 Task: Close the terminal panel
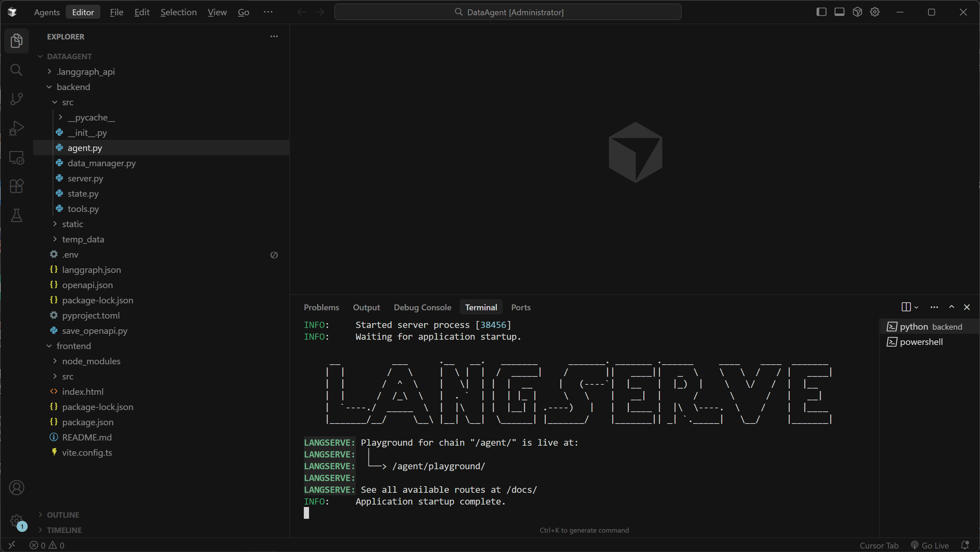coord(967,307)
